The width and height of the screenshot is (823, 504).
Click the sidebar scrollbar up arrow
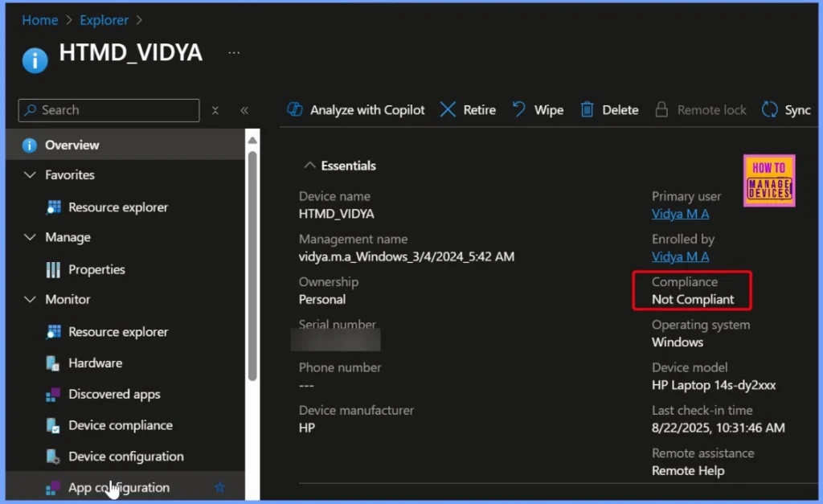[x=252, y=140]
